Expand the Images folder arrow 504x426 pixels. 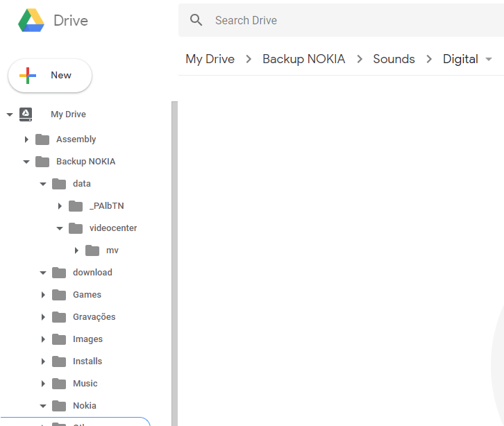[x=43, y=339]
